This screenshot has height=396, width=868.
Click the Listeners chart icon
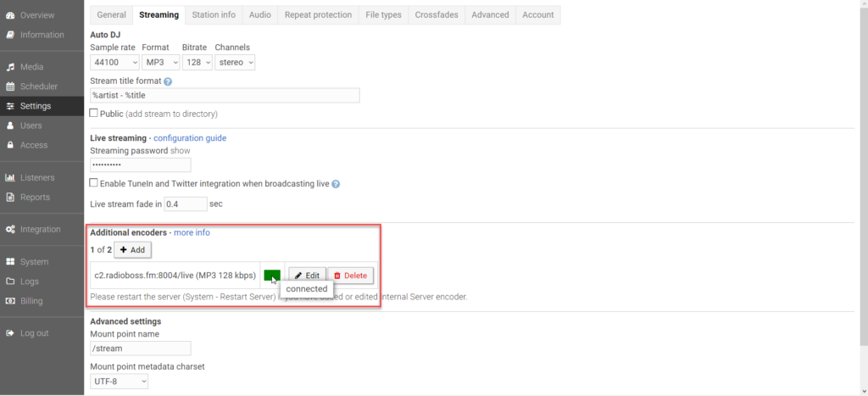[10, 178]
